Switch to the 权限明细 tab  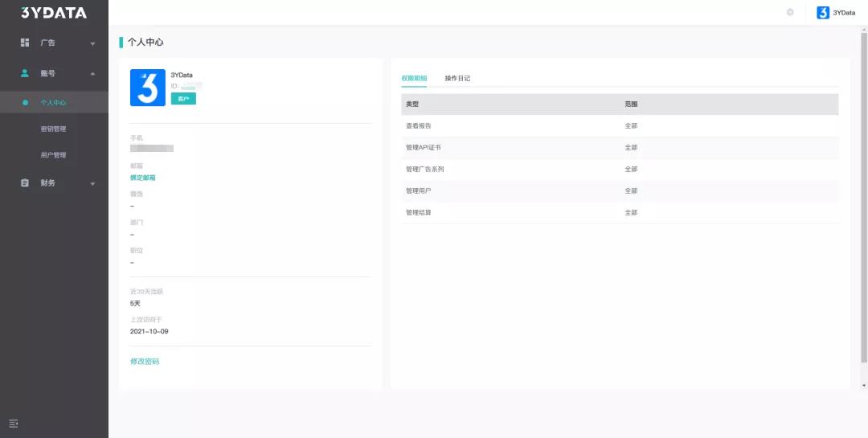414,78
